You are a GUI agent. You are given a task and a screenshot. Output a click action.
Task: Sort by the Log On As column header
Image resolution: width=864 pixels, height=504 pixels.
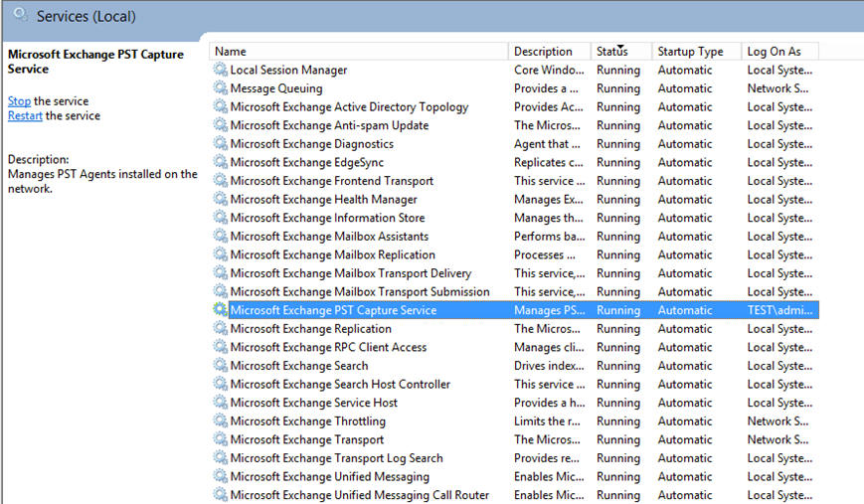tap(780, 52)
